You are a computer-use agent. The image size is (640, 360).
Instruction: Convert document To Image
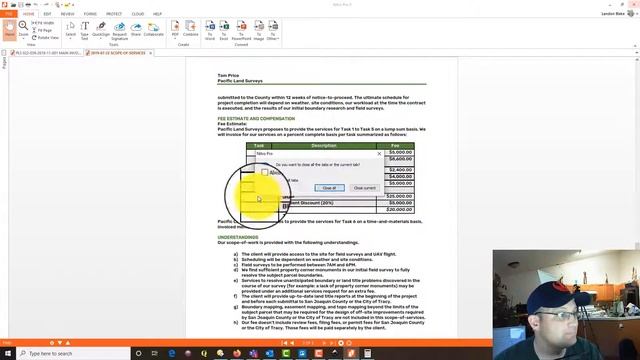tap(259, 30)
